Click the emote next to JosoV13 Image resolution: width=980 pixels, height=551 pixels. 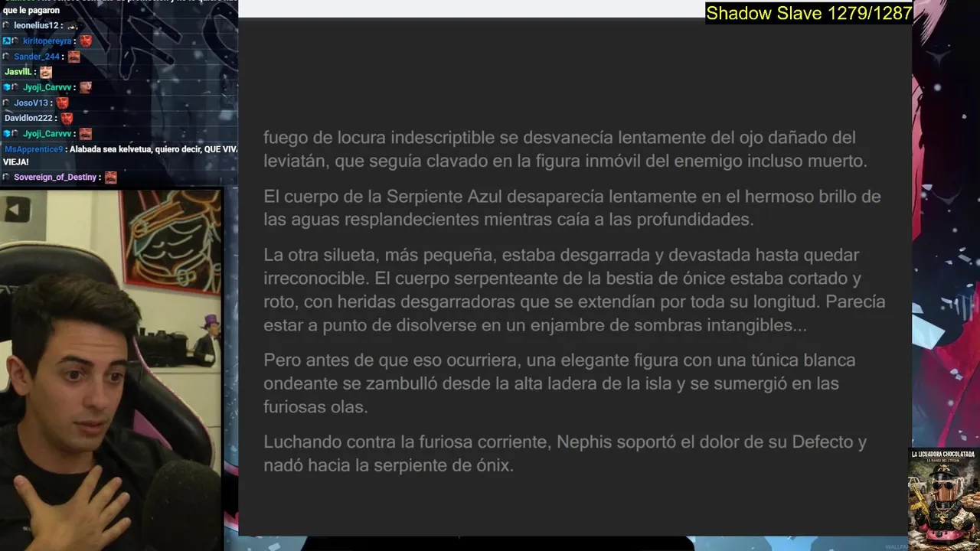click(x=62, y=103)
